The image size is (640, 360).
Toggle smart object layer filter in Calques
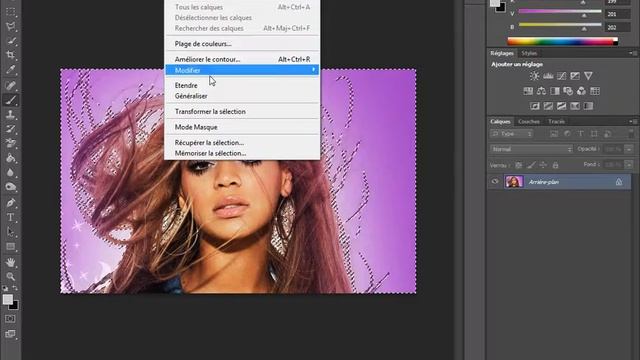click(x=608, y=134)
